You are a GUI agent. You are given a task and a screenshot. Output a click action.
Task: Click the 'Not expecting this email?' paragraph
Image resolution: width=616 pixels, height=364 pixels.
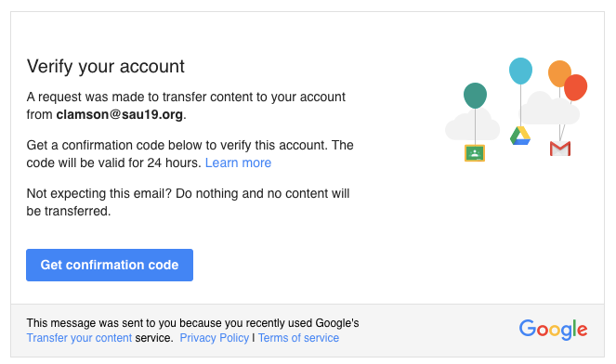[x=188, y=202]
